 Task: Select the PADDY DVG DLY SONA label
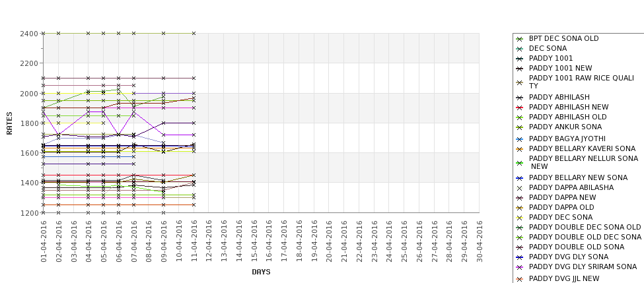[568, 257]
